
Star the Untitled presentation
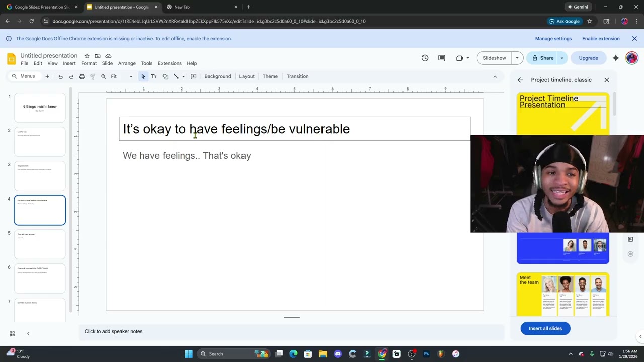click(x=87, y=56)
